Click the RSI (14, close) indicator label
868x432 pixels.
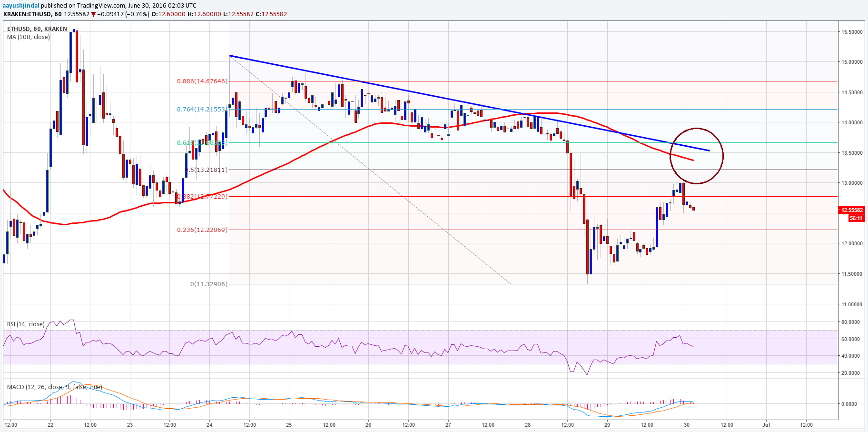click(26, 324)
